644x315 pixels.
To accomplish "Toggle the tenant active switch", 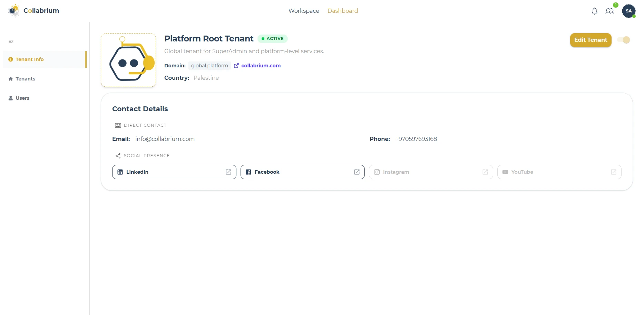I will click(x=624, y=40).
